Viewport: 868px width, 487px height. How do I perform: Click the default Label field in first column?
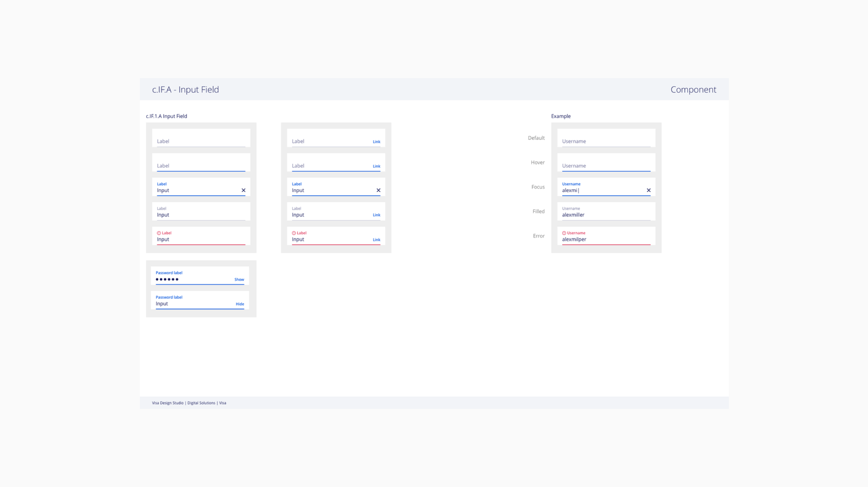(201, 138)
